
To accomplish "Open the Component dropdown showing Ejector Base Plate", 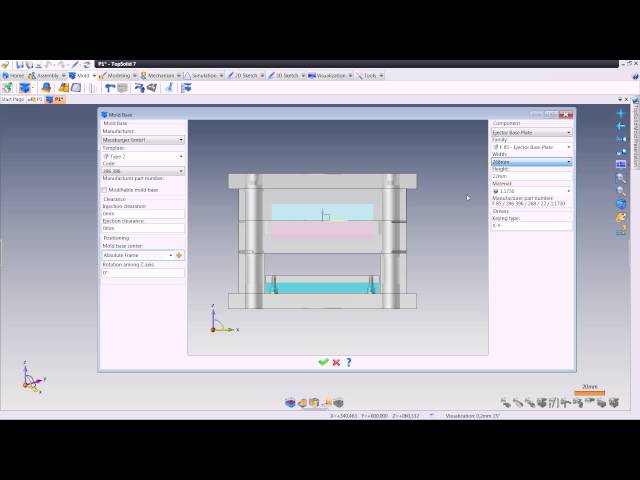I will (531, 132).
